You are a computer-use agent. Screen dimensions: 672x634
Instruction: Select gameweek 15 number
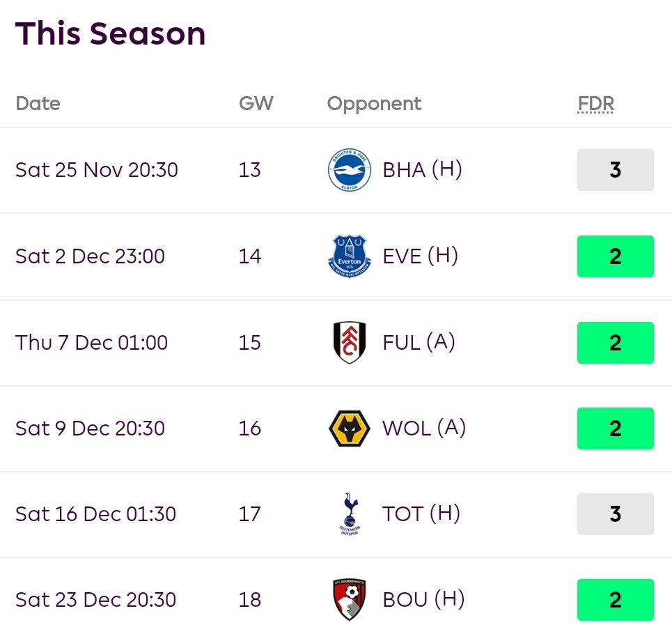(x=250, y=343)
